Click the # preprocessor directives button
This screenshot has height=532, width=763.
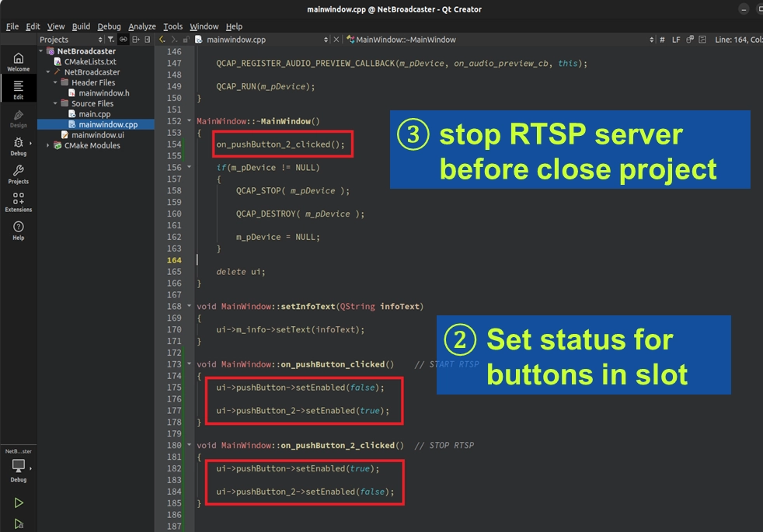tap(662, 40)
